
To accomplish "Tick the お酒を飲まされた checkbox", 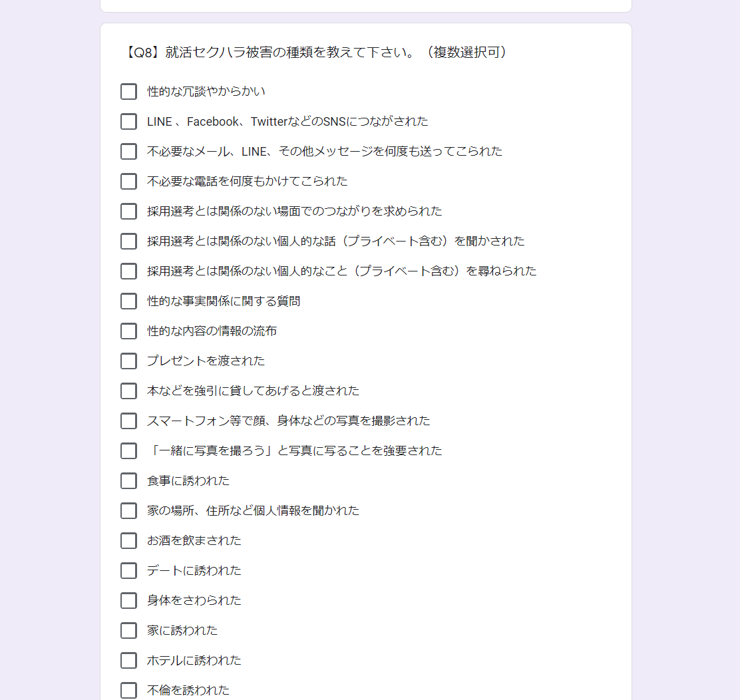I will 128,540.
